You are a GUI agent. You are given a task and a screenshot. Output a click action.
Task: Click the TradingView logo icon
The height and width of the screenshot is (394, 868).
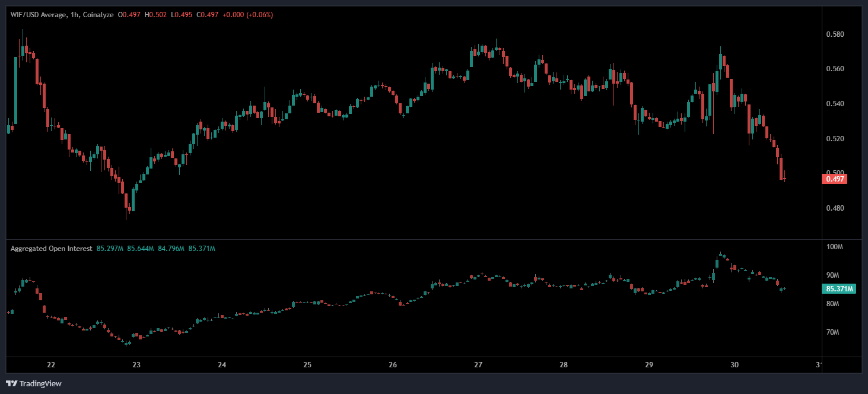12,383
